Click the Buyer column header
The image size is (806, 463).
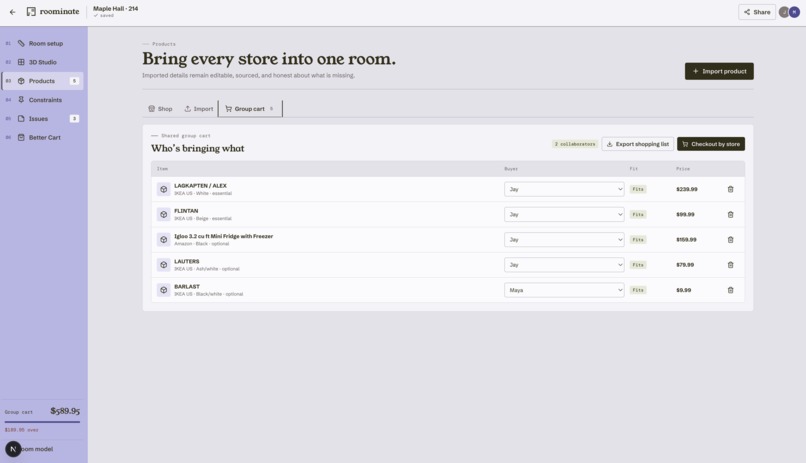click(x=511, y=169)
